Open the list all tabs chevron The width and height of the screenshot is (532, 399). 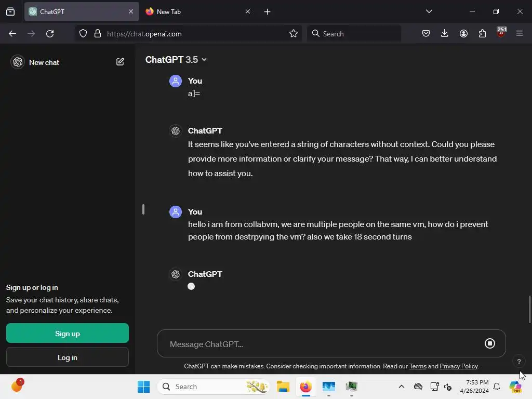point(429,11)
